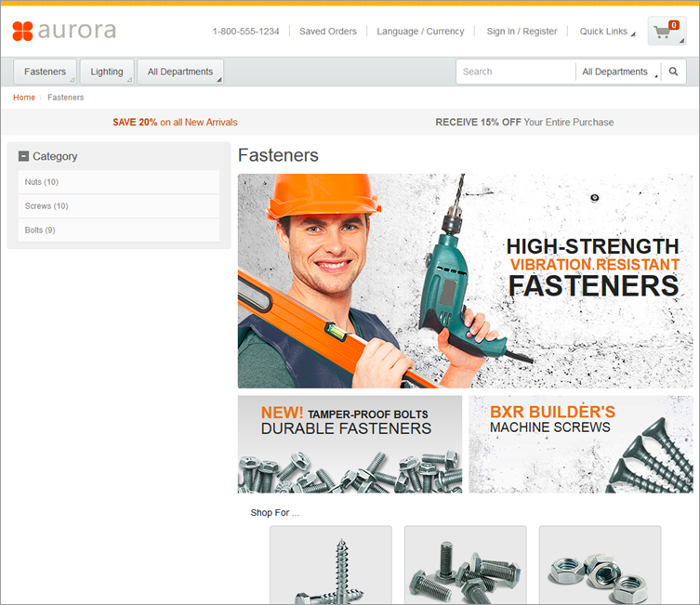Image resolution: width=700 pixels, height=605 pixels.
Task: Open BXR Builder's Machine Screws banner
Action: (x=581, y=444)
